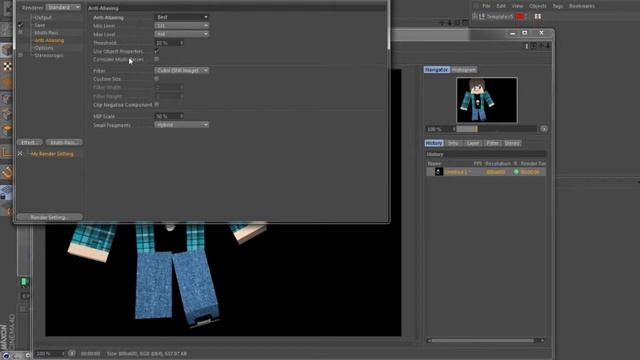Click the Effect... button

point(29,142)
